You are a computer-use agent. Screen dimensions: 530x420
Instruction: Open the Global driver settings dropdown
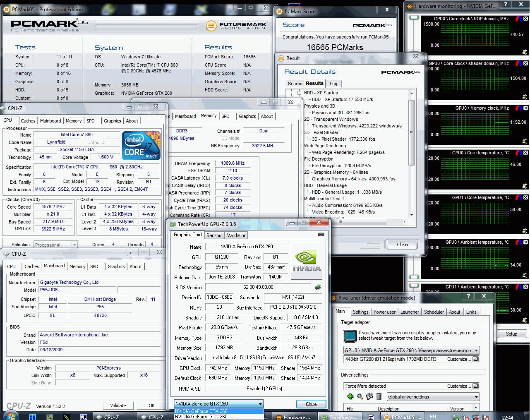click(433, 396)
